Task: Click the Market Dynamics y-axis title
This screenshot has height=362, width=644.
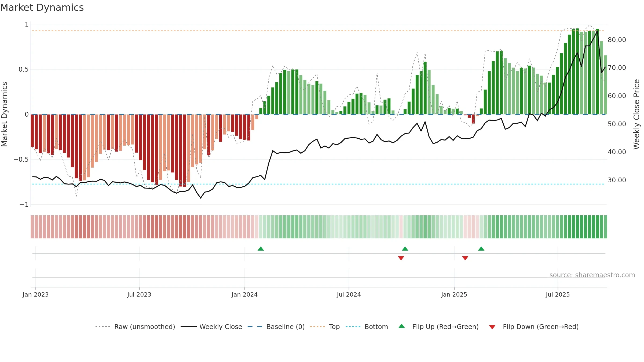Action: point(4,114)
